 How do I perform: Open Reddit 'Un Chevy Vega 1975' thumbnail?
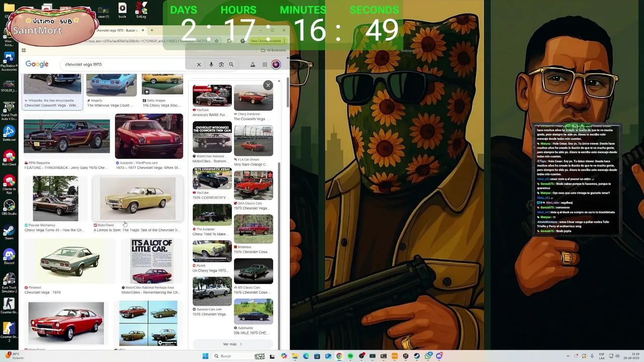(212, 251)
